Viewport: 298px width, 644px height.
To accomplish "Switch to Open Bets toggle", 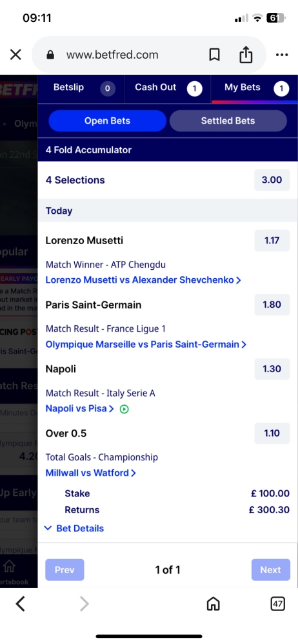I will click(108, 121).
